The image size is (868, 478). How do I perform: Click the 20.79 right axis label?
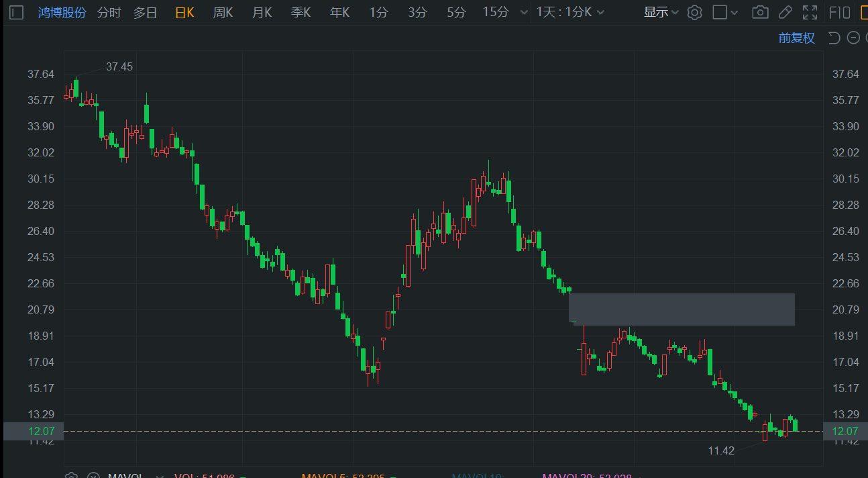[x=845, y=309]
